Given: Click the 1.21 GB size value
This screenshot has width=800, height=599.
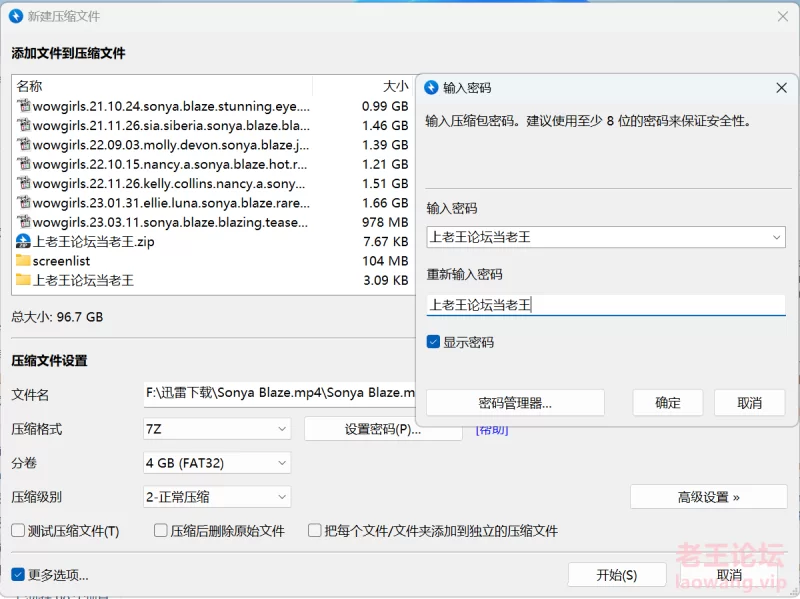Looking at the screenshot, I should pyautogui.click(x=385, y=164).
